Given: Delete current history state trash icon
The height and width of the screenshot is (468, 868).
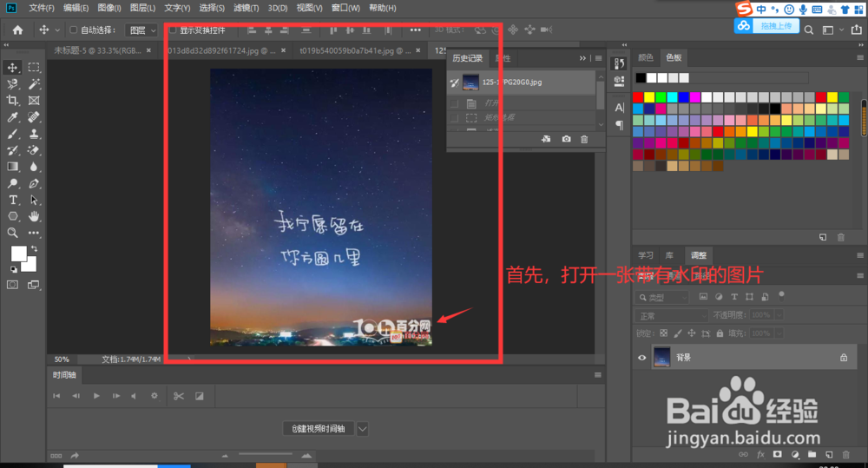Looking at the screenshot, I should click(584, 139).
